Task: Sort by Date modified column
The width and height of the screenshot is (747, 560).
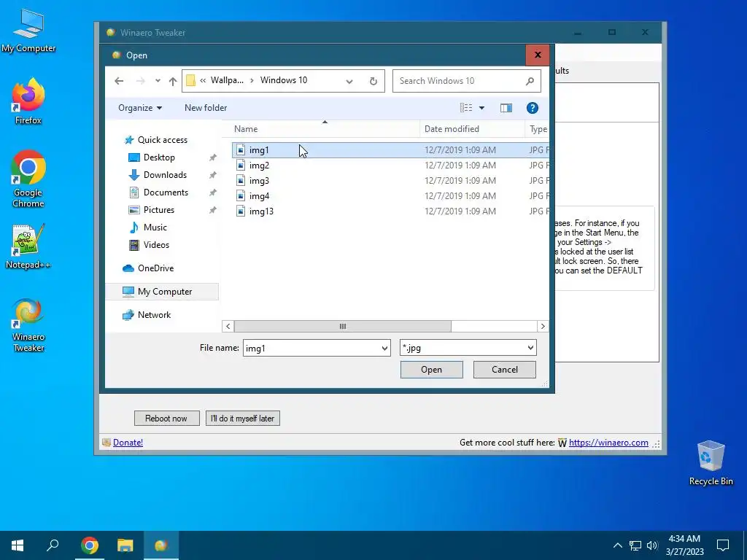Action: (472, 129)
